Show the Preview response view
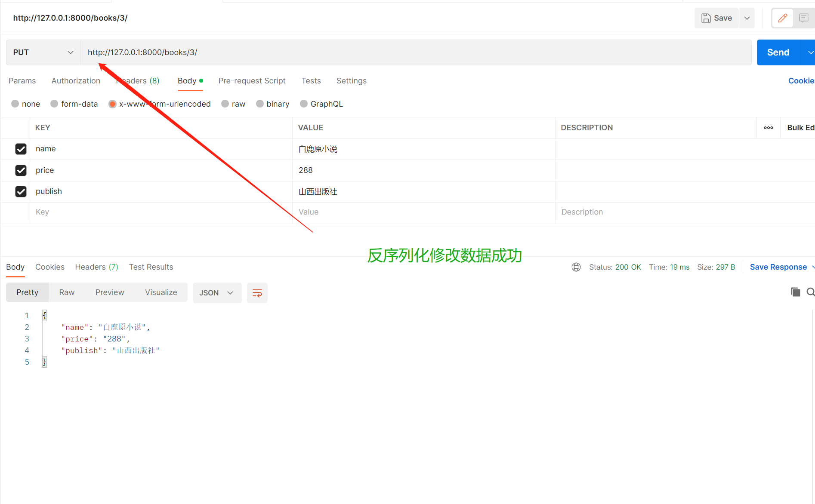The image size is (815, 504). [x=110, y=292]
